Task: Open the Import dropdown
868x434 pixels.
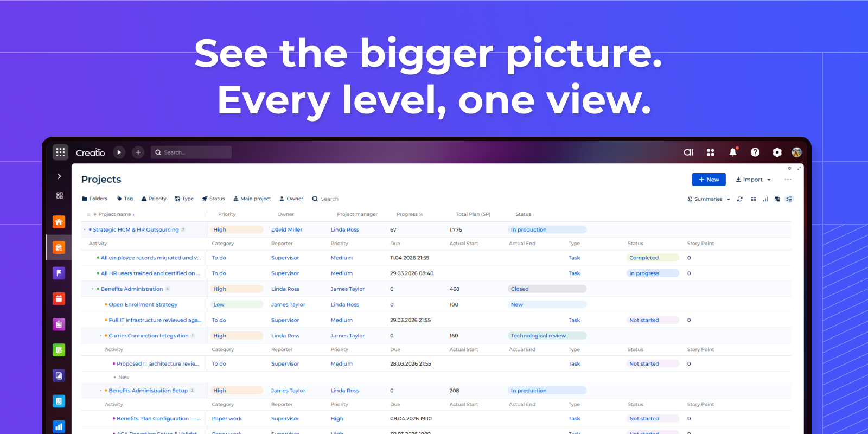Action: [x=752, y=180]
